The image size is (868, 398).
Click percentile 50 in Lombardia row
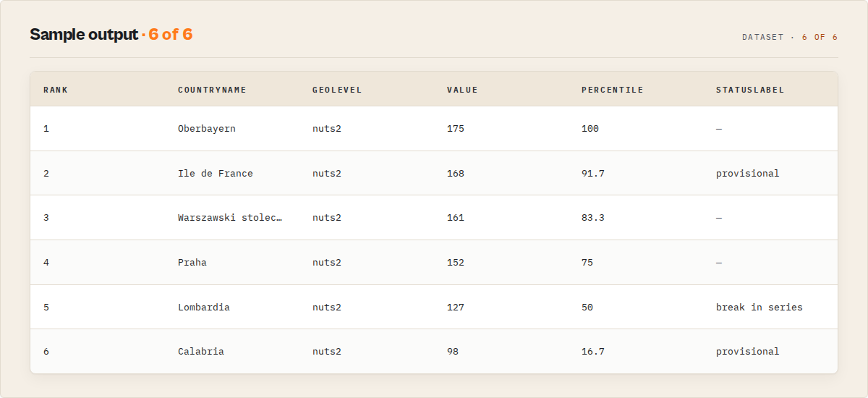(x=587, y=308)
